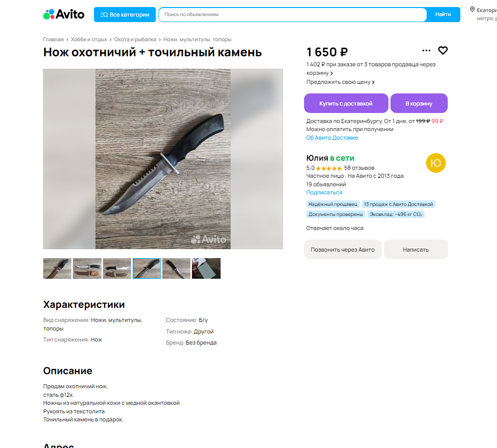Open Предложить свою цену option
Image resolution: width=497 pixels, height=448 pixels.
pos(340,82)
